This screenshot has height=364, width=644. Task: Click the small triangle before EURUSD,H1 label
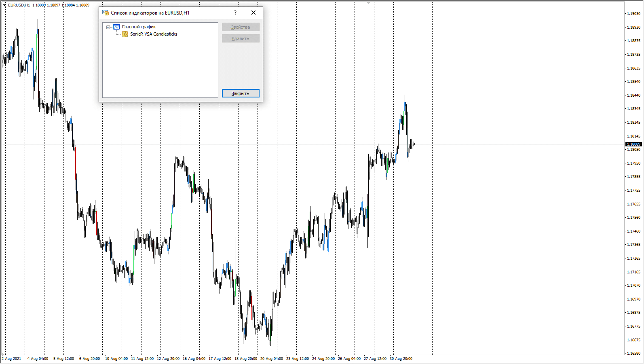point(4,5)
